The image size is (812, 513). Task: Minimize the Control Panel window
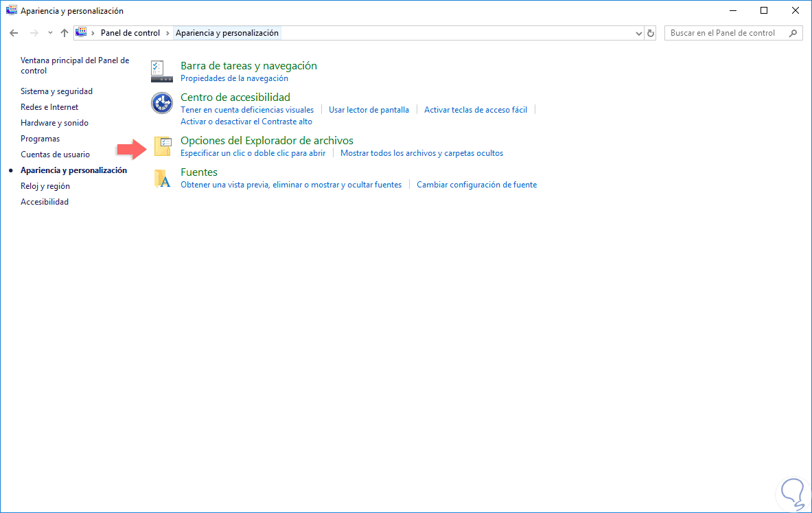click(733, 10)
